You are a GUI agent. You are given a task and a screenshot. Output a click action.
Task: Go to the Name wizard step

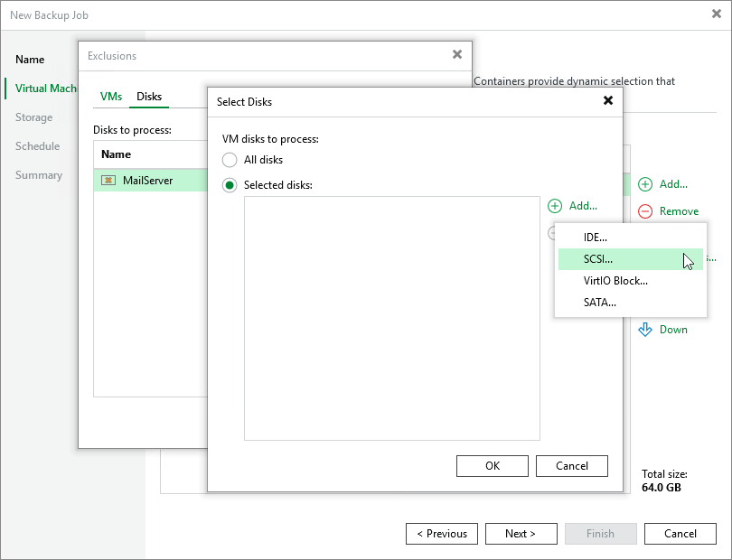tap(30, 60)
